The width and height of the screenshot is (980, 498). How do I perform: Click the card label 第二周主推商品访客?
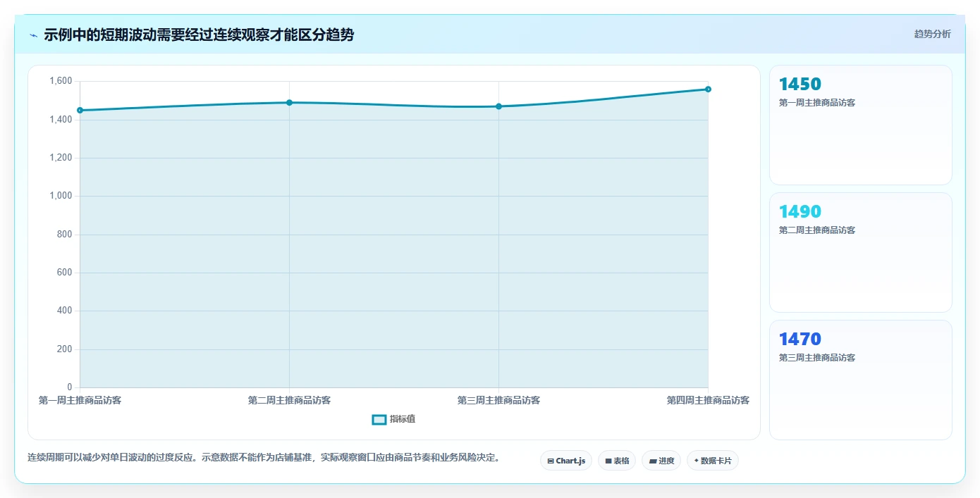click(x=817, y=230)
